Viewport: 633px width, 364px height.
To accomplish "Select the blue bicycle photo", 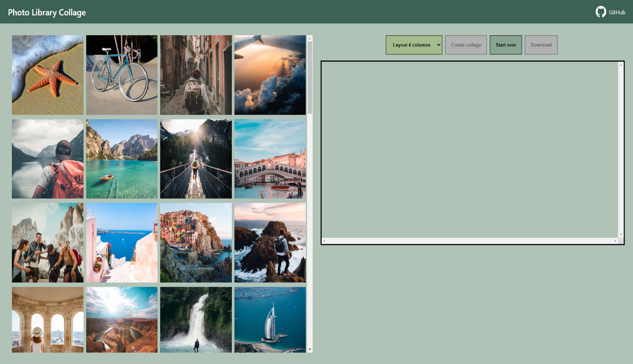I will click(121, 75).
